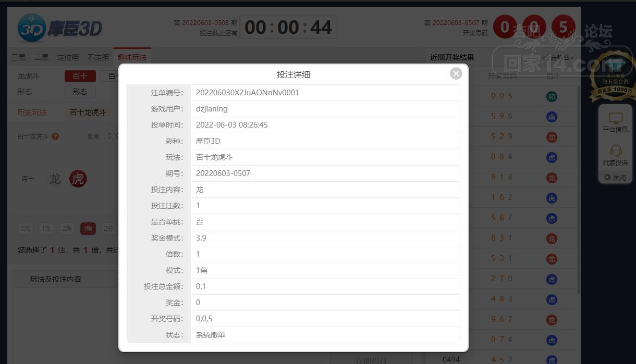
Task: Click the 开奖号码 value 0,0,5
Action: (x=204, y=319)
